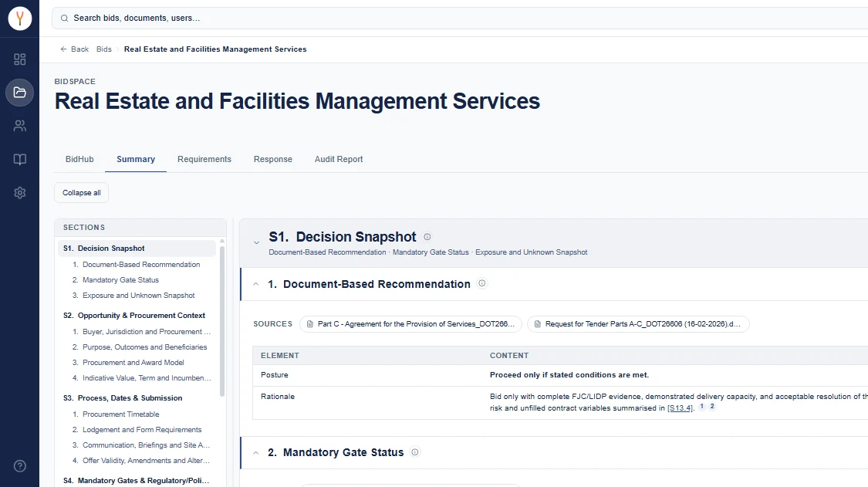Open the library book icon in sidebar
Screen dimensions: 868x487
[20, 160]
